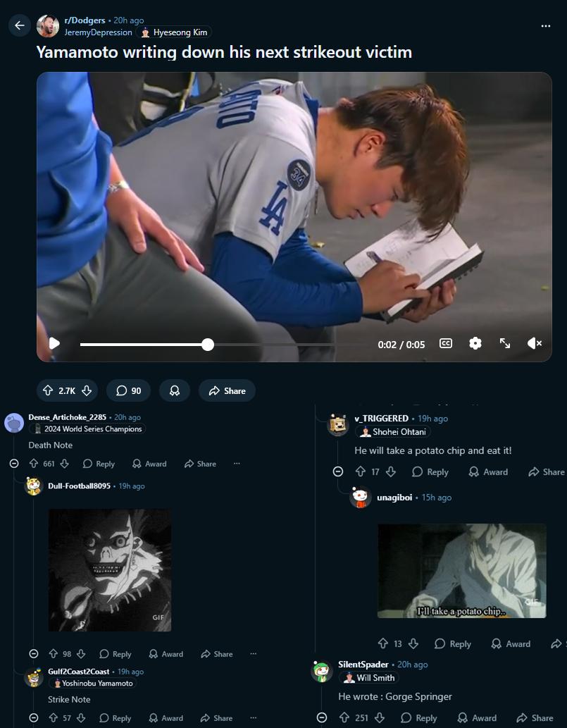Enter fullscreen video mode

click(505, 343)
